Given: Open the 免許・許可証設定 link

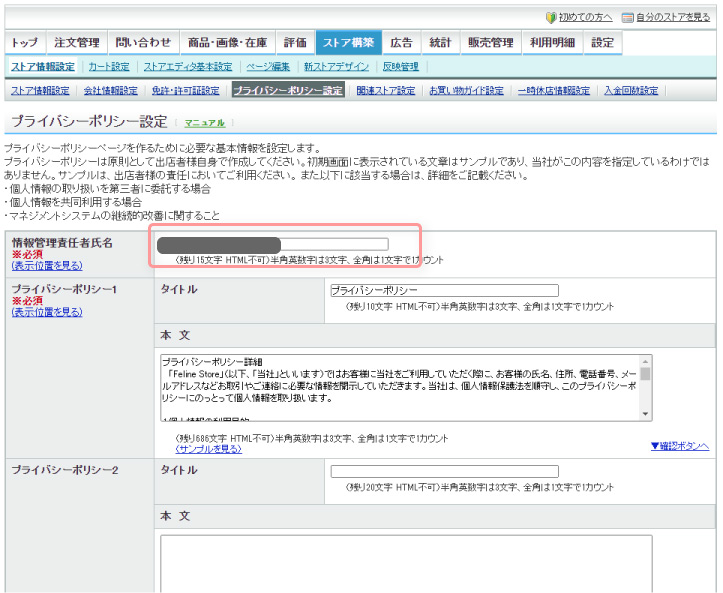Looking at the screenshot, I should coord(186,91).
